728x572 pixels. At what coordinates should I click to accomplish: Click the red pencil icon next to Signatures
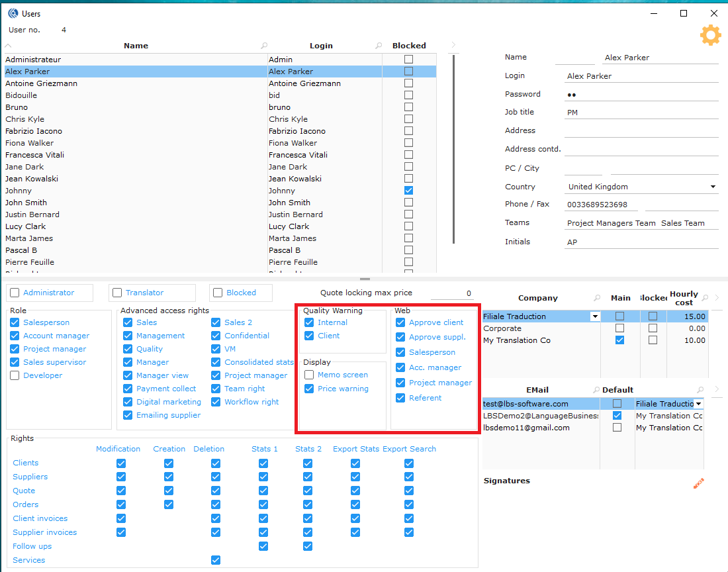click(x=698, y=484)
